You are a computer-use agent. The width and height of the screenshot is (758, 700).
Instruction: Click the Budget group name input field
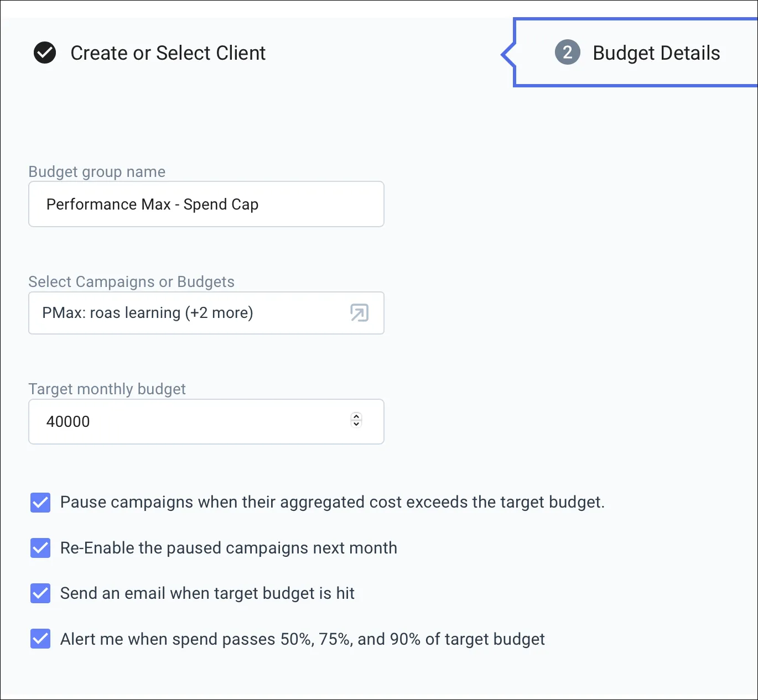coord(206,204)
